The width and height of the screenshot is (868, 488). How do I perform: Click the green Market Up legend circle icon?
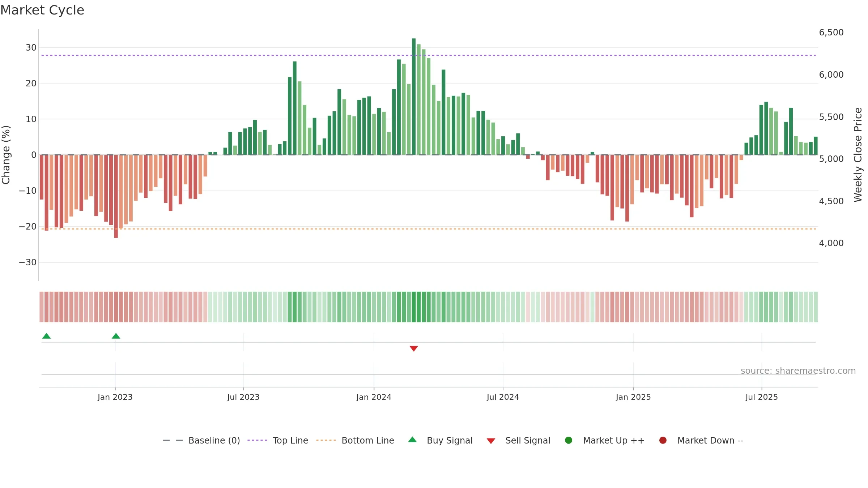click(x=569, y=440)
